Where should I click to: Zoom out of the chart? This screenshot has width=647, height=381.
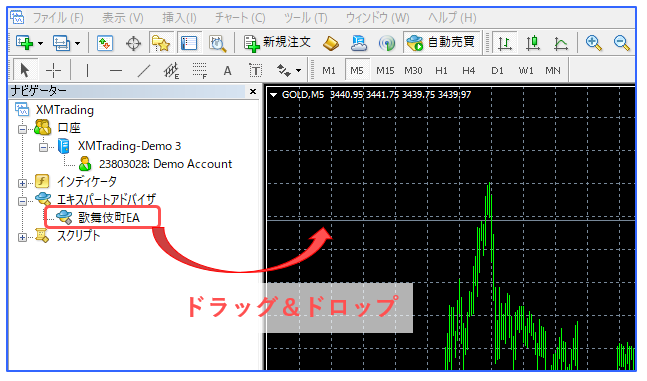[x=621, y=43]
